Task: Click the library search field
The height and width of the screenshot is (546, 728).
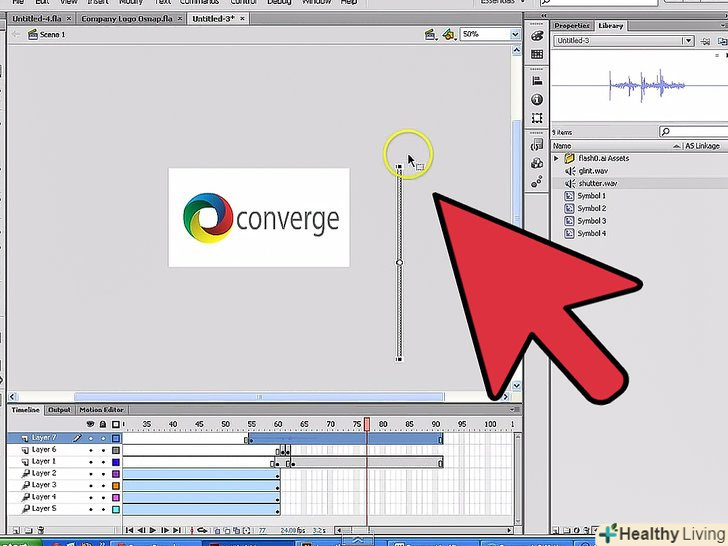Action: pyautogui.click(x=696, y=132)
